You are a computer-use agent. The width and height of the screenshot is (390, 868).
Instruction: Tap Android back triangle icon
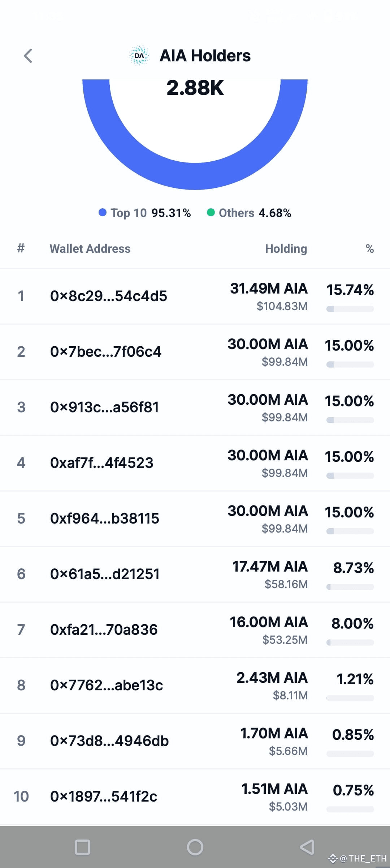pyautogui.click(x=307, y=847)
